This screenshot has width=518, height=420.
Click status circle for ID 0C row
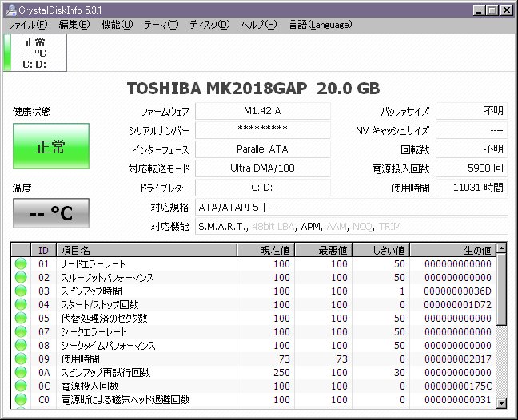(21, 386)
